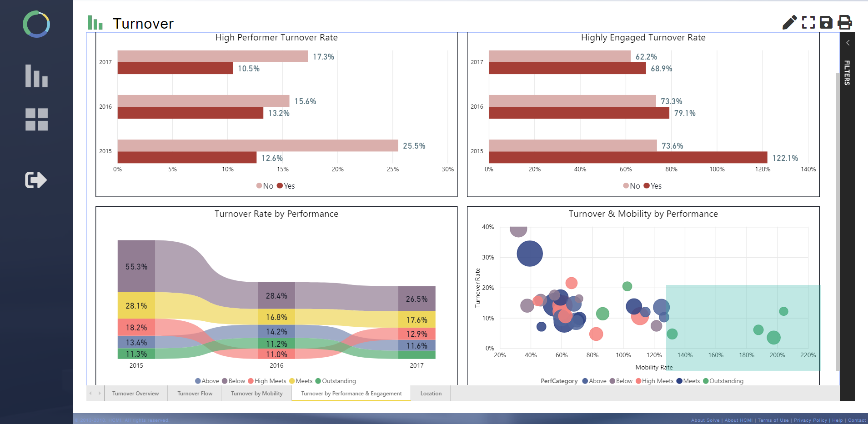This screenshot has width=868, height=424.
Task: Open the Terms of Use link
Action: 773,420
